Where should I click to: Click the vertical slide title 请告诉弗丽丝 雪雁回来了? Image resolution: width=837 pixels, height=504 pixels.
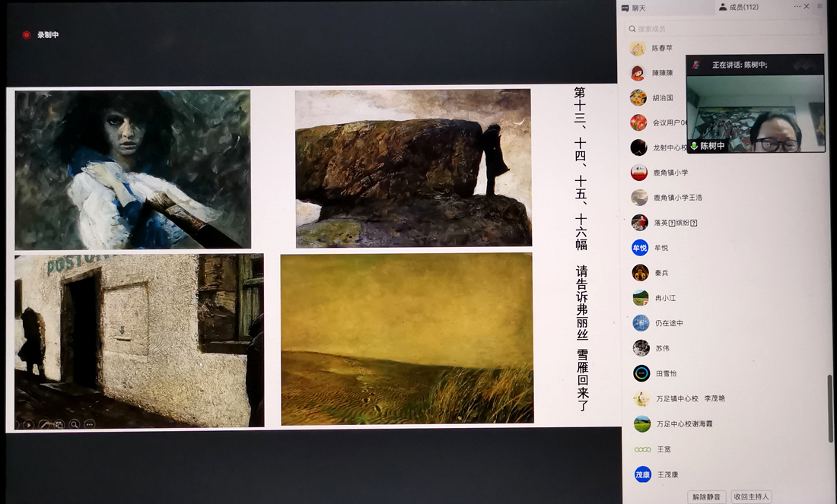(x=582, y=338)
